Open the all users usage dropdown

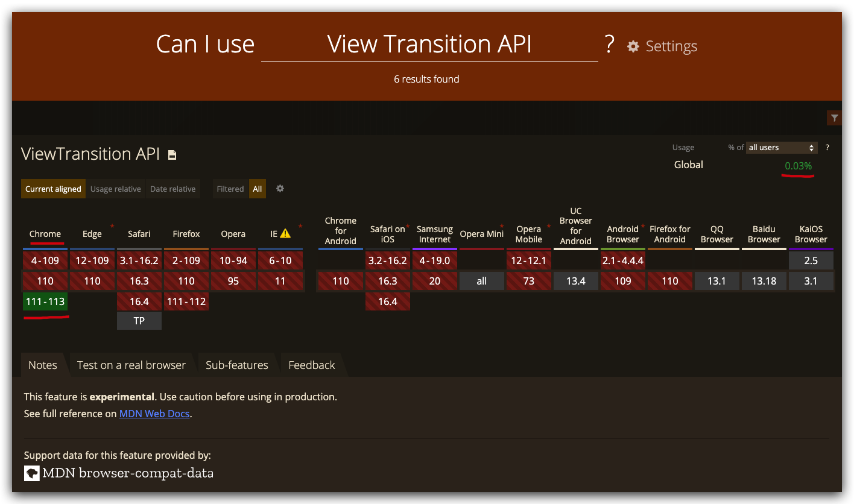(782, 147)
